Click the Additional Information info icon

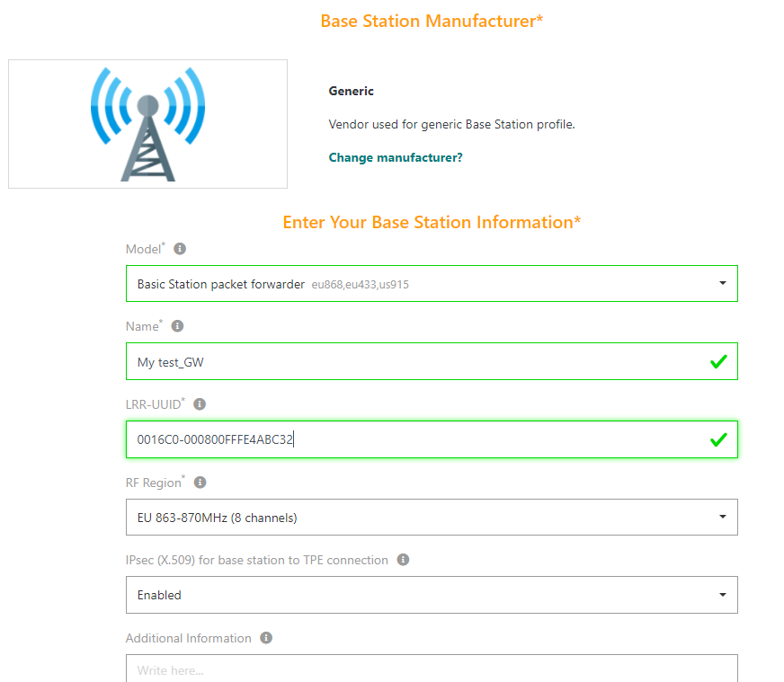click(x=266, y=638)
